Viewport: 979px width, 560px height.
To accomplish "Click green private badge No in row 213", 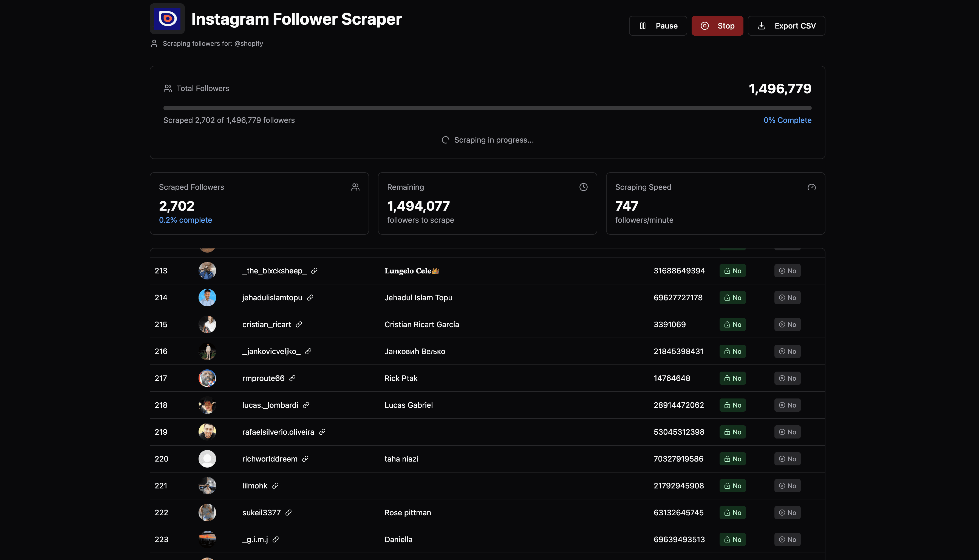I will pyautogui.click(x=732, y=271).
